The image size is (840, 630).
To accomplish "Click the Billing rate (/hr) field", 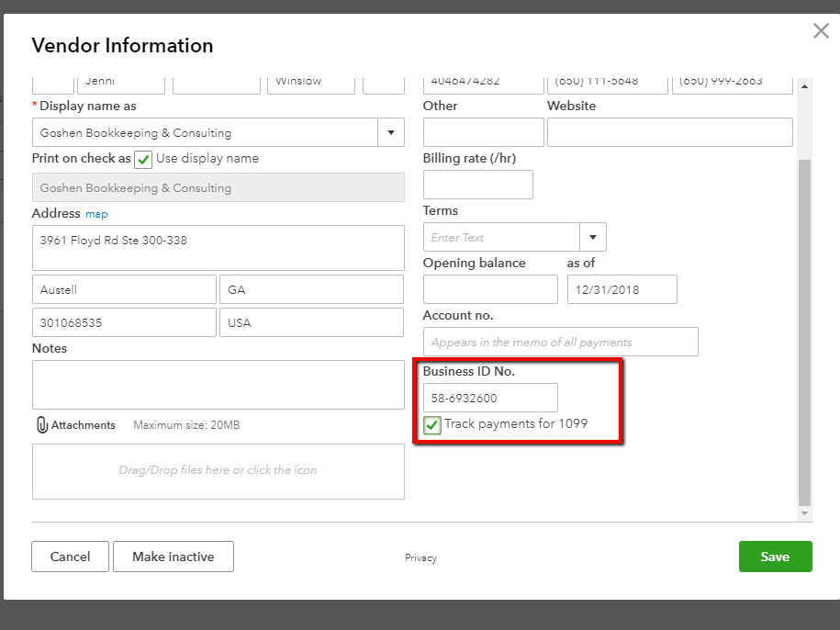I will pos(477,184).
